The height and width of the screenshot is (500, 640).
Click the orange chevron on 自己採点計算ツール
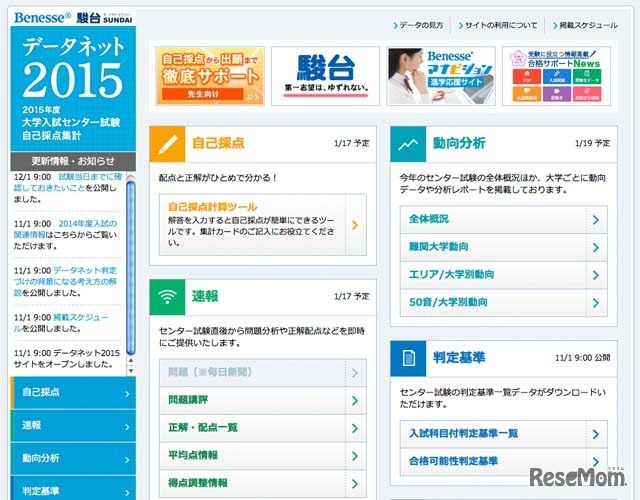point(355,225)
